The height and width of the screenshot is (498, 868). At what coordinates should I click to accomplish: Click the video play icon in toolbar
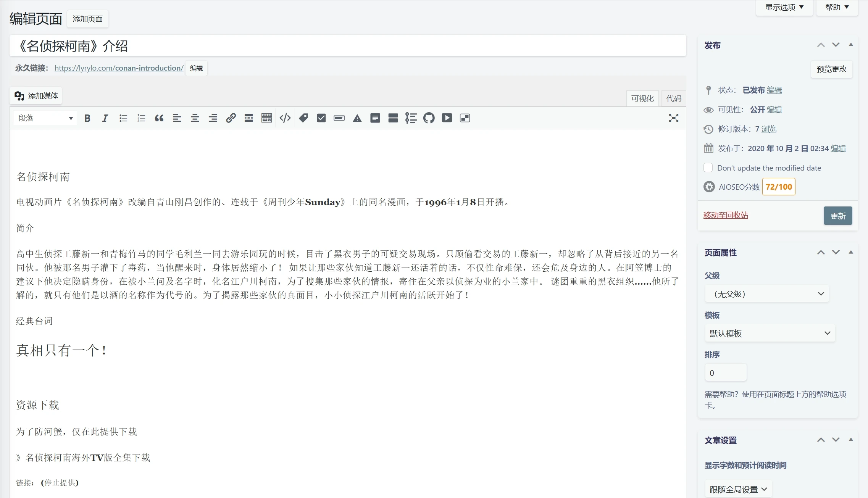(447, 118)
